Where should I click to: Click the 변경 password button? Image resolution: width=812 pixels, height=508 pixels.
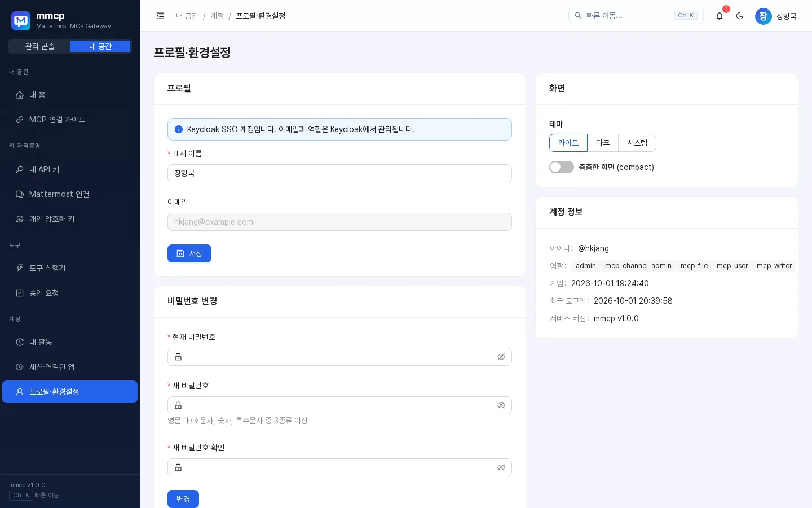[183, 499]
